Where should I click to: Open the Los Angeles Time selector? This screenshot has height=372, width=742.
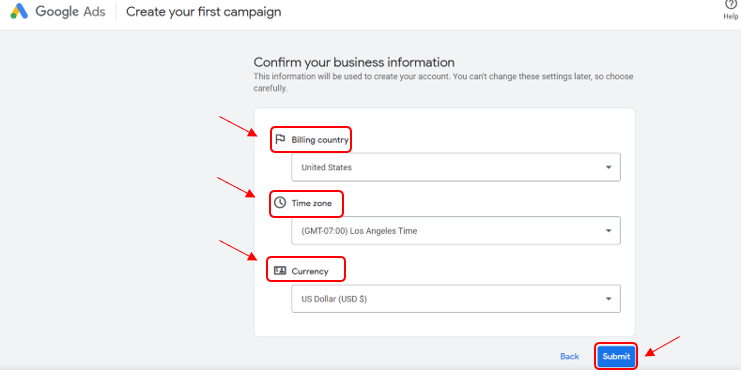(456, 230)
